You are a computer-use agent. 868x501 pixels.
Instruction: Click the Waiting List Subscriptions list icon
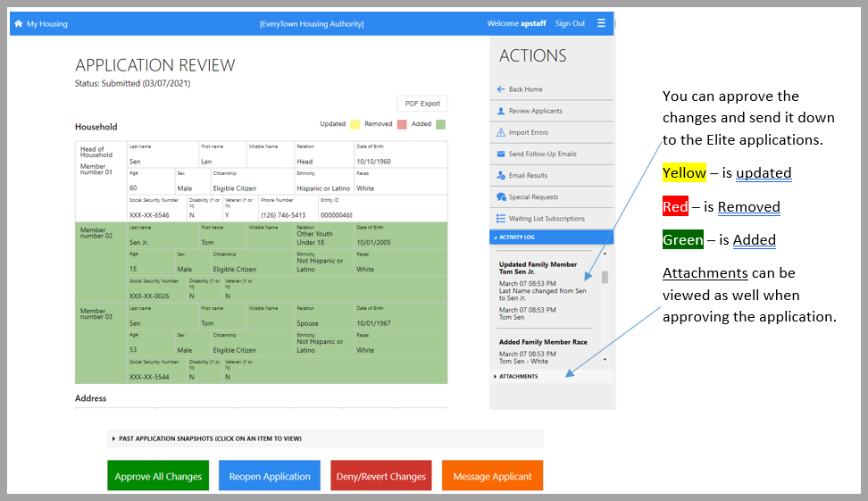click(501, 219)
